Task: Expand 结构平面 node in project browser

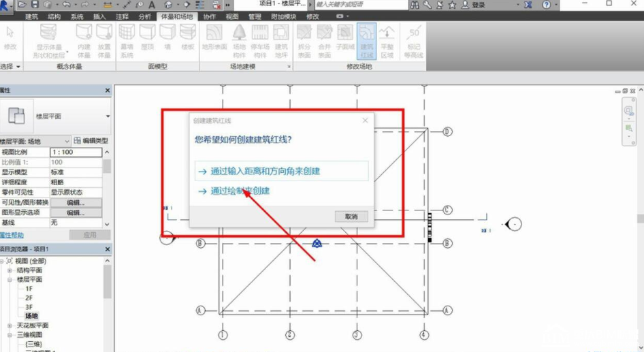Action: 10,270
